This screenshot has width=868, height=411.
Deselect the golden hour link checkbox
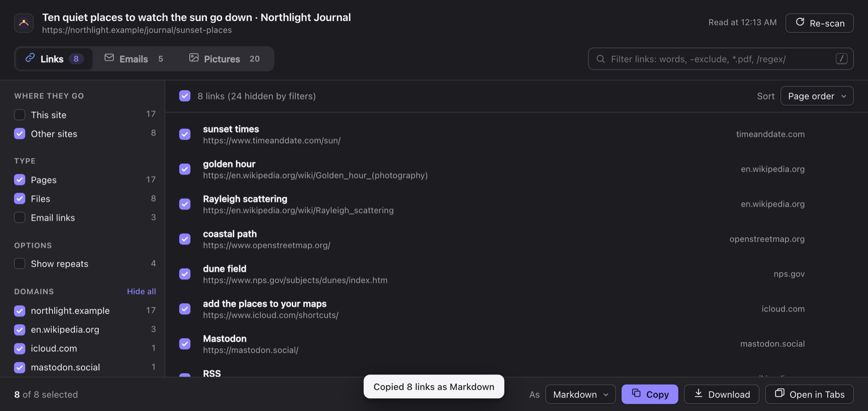click(185, 169)
